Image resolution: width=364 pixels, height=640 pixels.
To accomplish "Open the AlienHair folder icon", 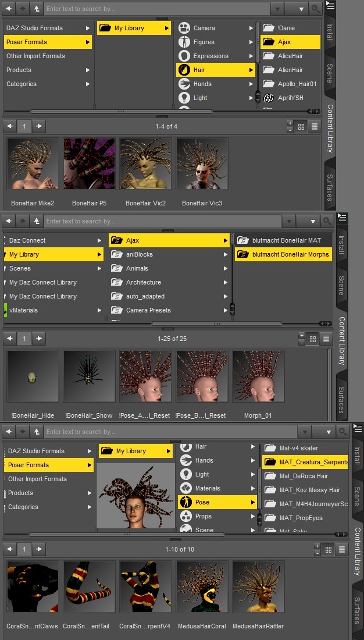I will (x=268, y=70).
